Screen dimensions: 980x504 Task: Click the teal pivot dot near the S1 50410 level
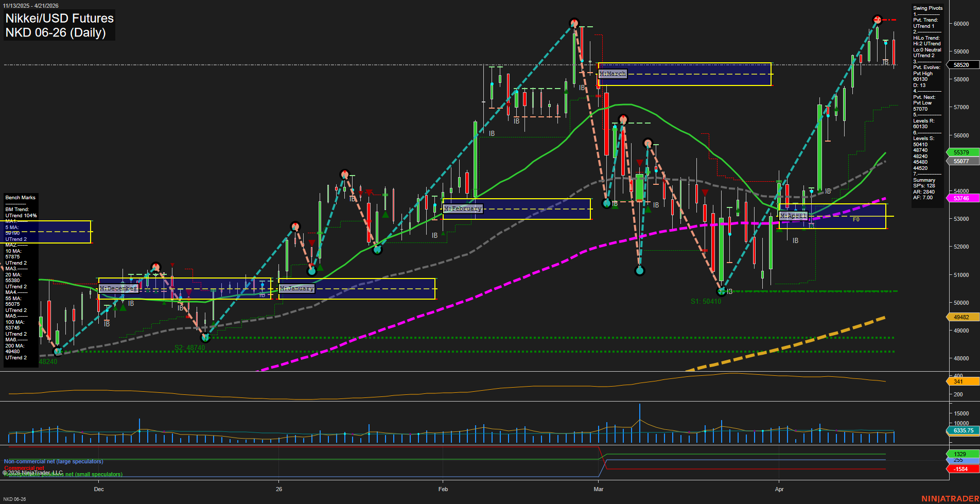722,291
